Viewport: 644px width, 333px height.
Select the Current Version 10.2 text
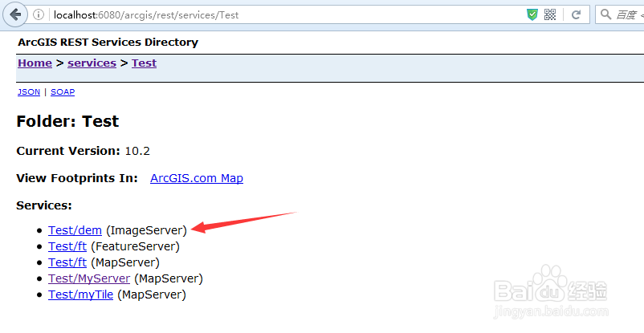tap(84, 151)
